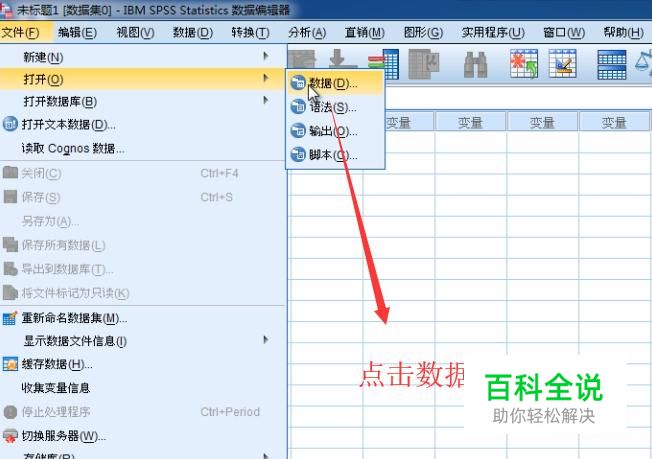Click 数据(D)... in the Open submenu
This screenshot has height=459, width=652.
pos(335,84)
